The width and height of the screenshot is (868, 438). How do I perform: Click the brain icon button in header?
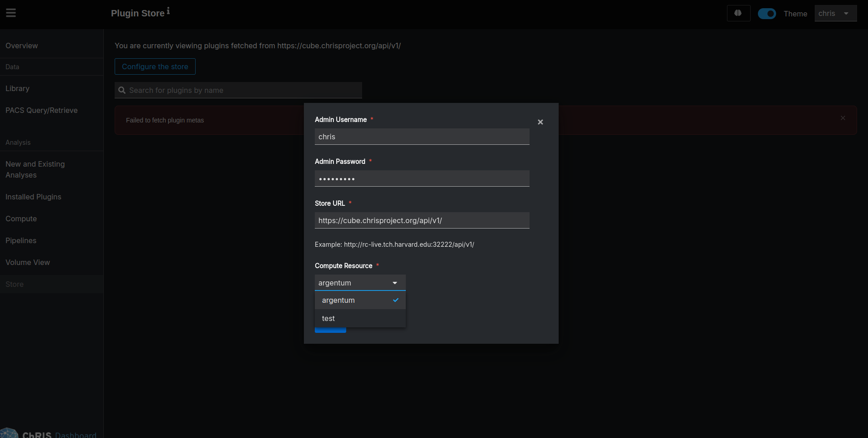tap(738, 13)
